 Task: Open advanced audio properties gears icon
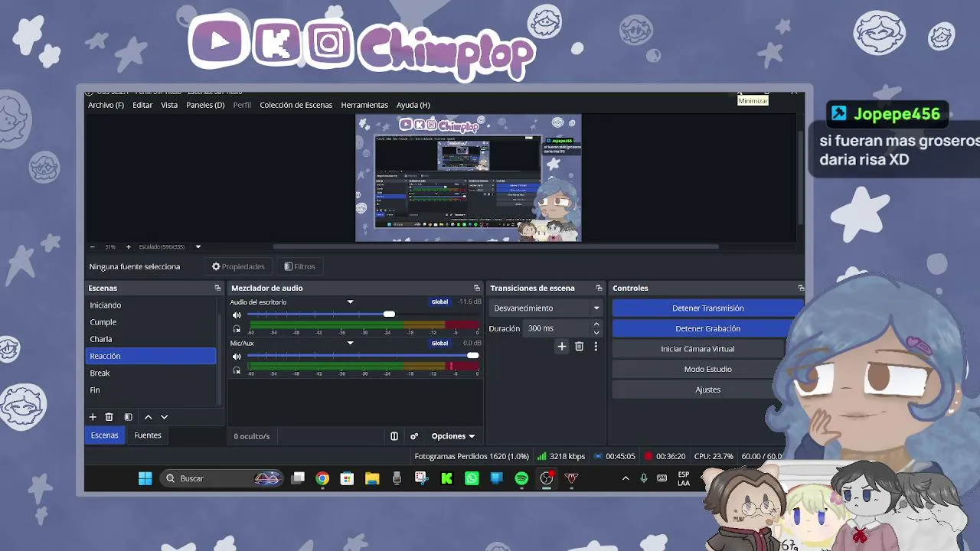(x=414, y=436)
